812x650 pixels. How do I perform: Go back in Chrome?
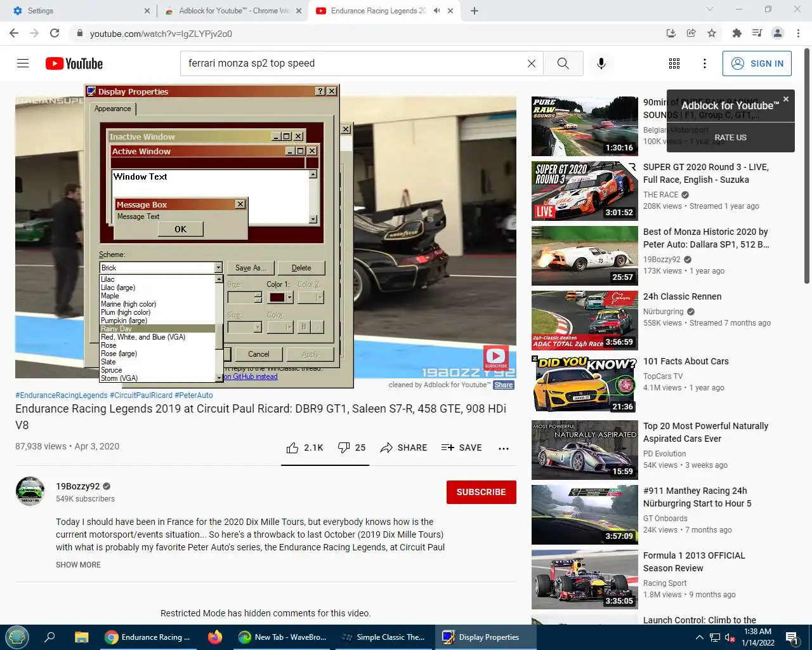[14, 33]
